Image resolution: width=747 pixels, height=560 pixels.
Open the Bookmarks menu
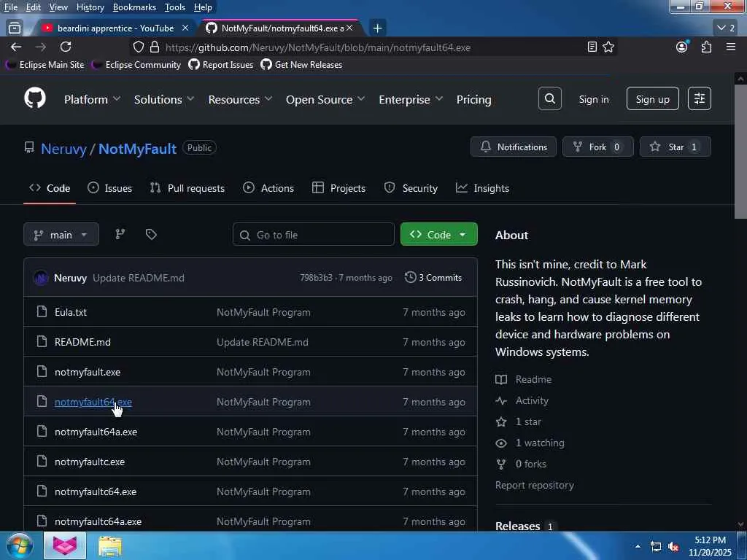[134, 7]
